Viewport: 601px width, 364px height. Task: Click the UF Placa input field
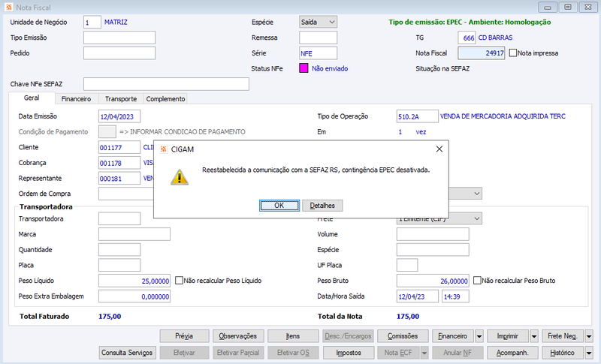[407, 265]
